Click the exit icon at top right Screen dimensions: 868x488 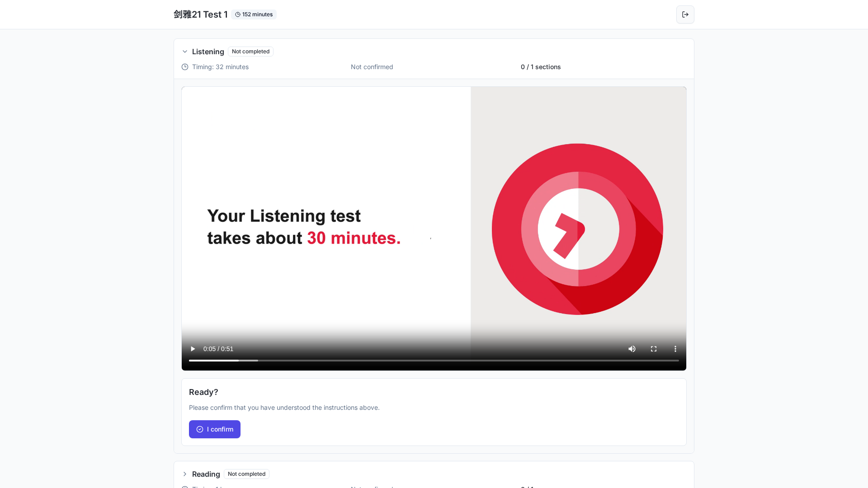[685, 14]
